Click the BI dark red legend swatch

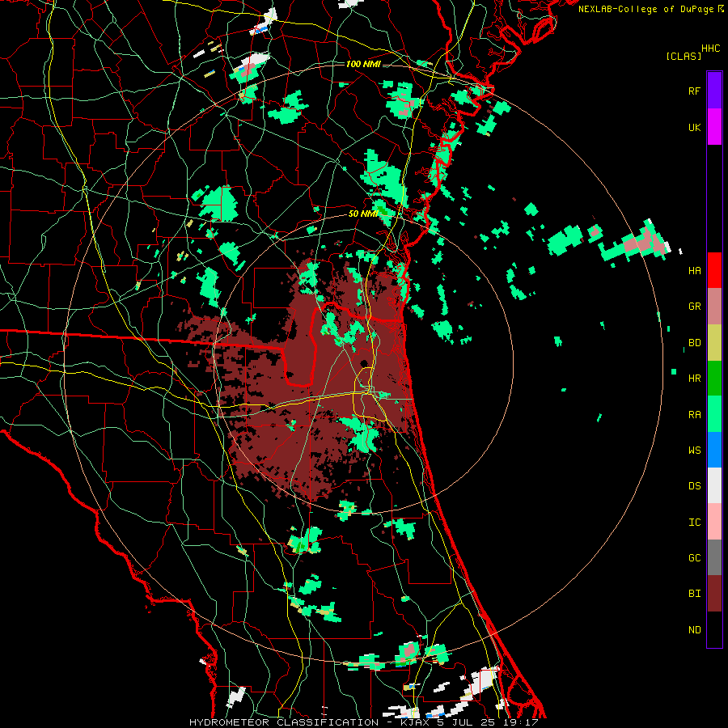714,594
